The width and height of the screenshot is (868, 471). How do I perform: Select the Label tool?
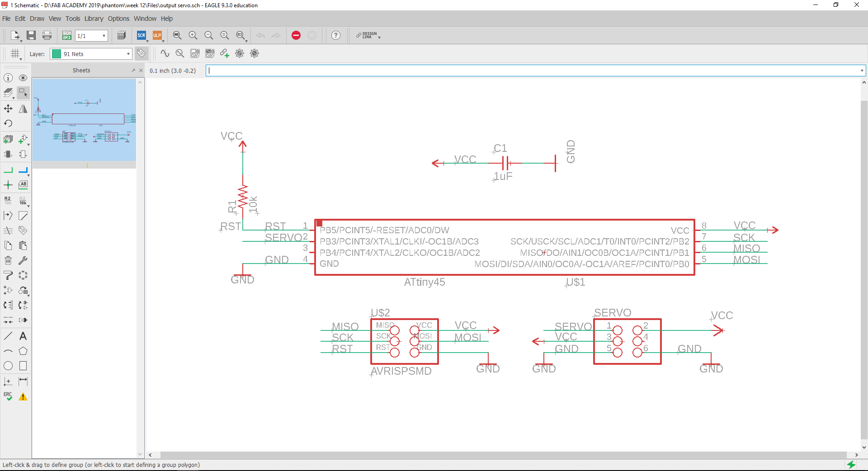[x=23, y=184]
